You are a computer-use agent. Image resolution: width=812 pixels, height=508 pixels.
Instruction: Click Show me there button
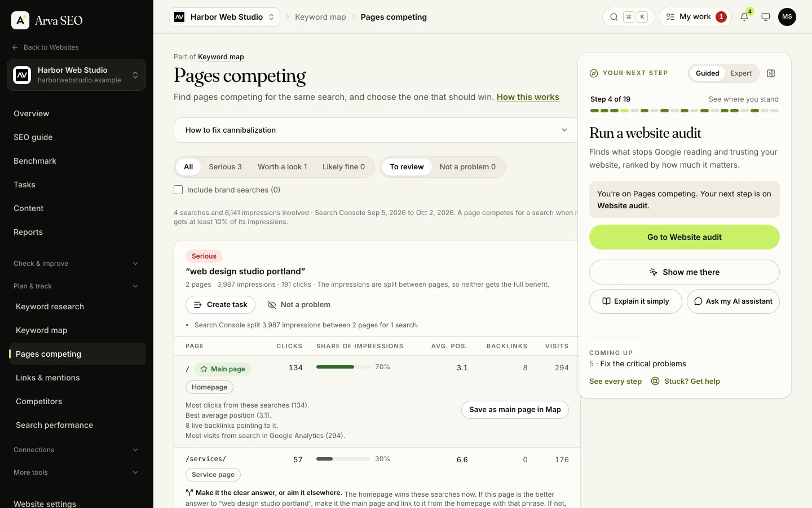coord(685,272)
